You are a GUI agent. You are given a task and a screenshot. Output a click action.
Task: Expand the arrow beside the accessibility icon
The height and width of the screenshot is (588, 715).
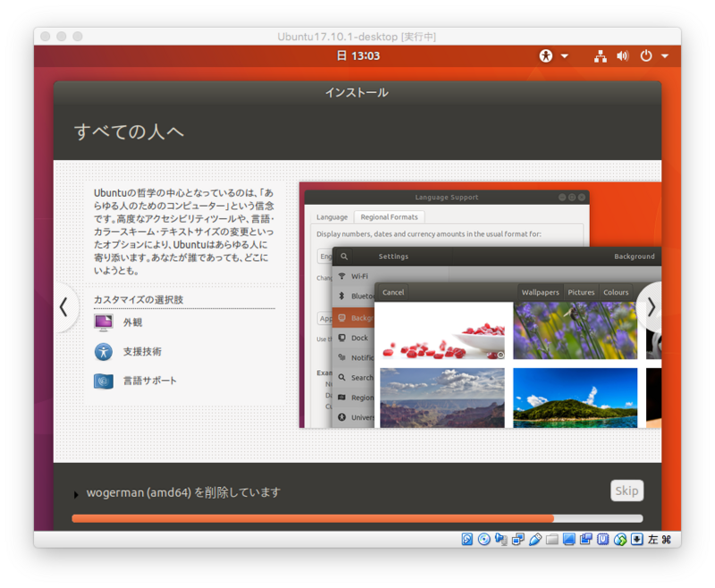565,56
